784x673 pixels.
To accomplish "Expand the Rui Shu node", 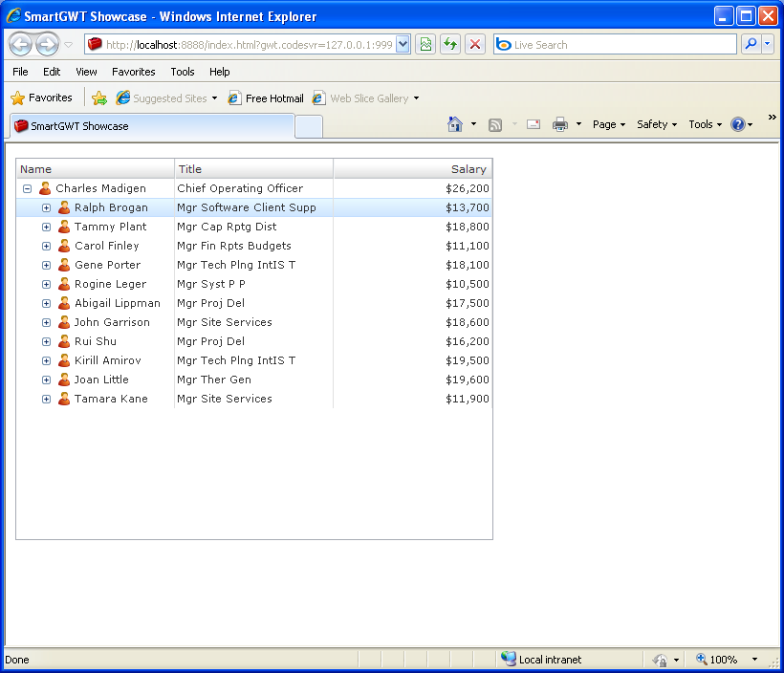I will pos(47,341).
